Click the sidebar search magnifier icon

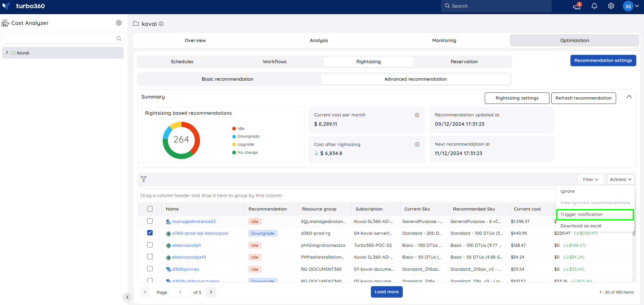coord(119,38)
